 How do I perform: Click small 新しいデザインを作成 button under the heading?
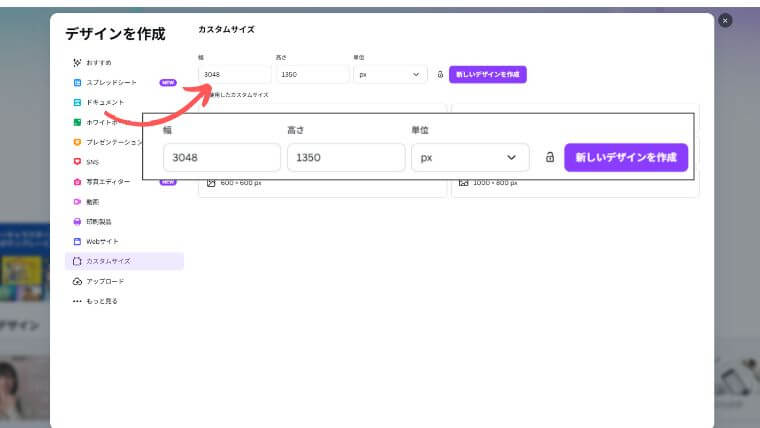click(488, 75)
